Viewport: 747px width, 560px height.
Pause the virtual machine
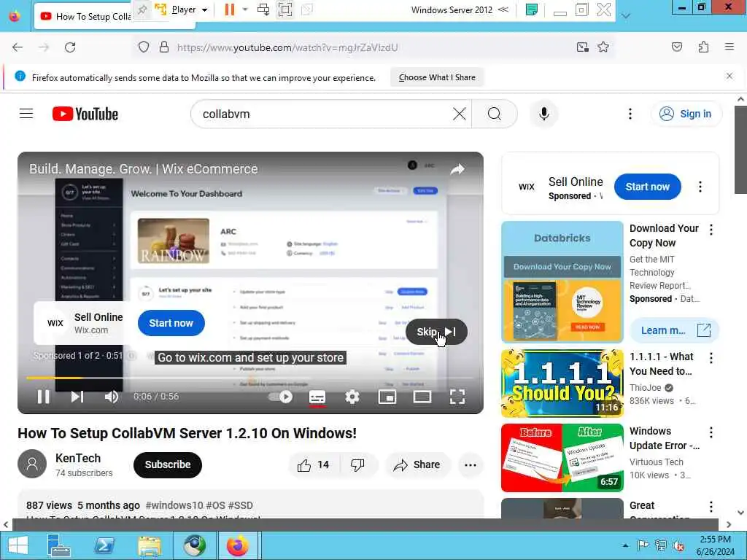pos(230,9)
